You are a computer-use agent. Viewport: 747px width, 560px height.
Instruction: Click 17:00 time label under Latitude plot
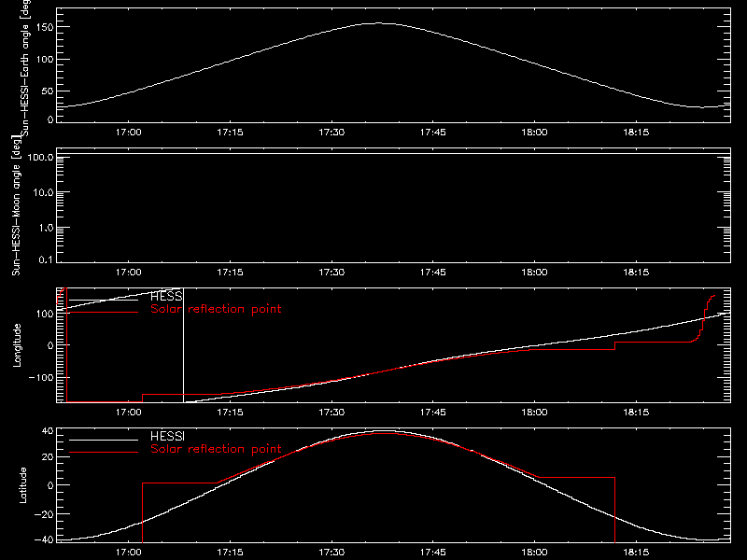point(129,553)
